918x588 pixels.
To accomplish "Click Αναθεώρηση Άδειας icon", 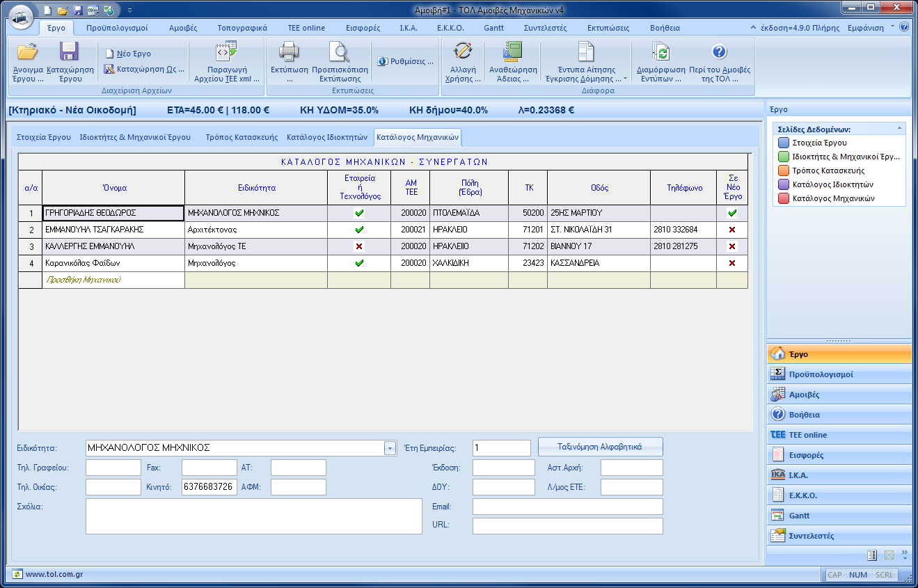I will point(513,51).
